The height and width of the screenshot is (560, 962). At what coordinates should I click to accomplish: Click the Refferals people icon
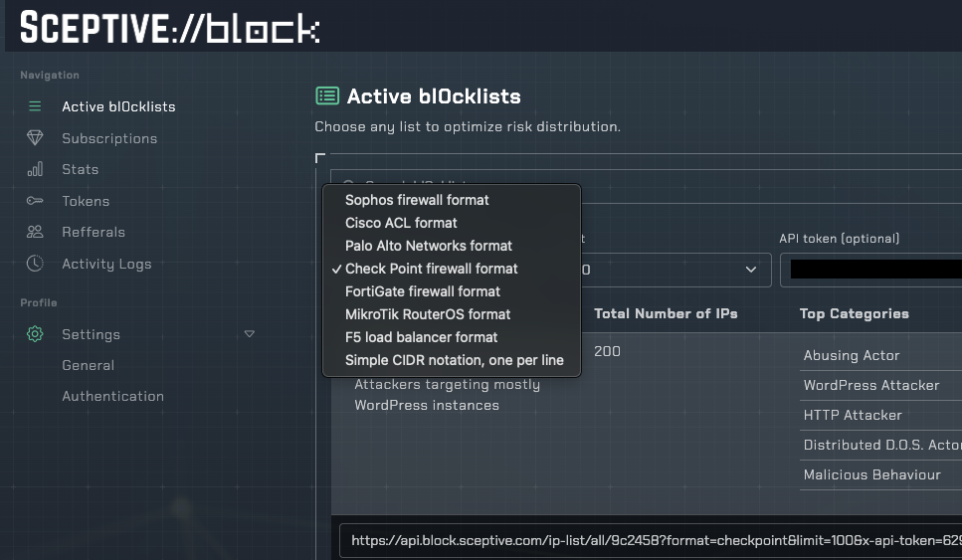[35, 232]
